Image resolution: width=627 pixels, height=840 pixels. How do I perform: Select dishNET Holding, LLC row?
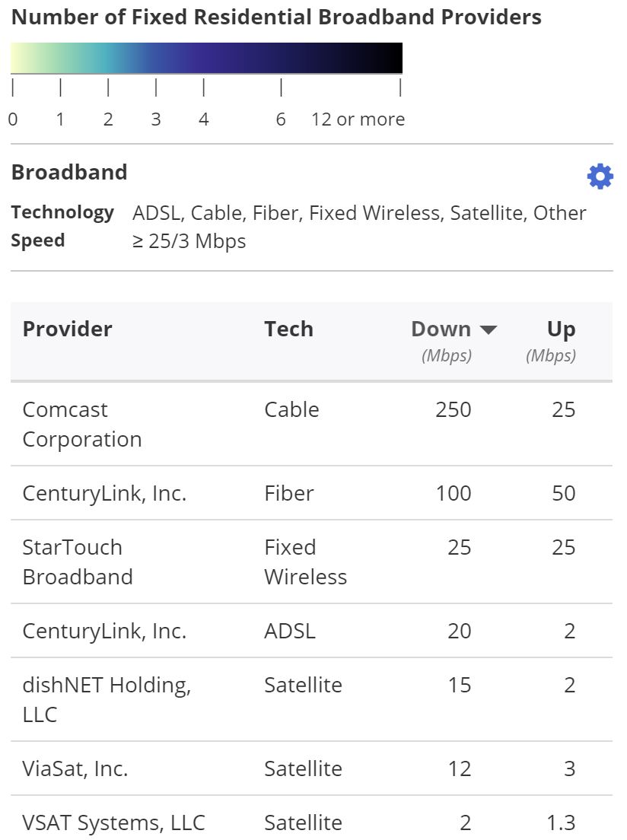pos(311,700)
